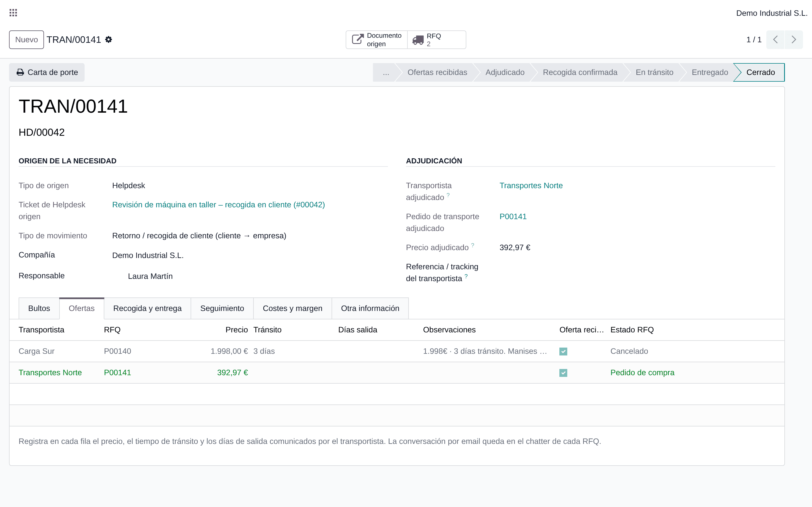
Task: Toggle Oferta recibida checkbox for Transportes Norte
Action: (x=563, y=373)
